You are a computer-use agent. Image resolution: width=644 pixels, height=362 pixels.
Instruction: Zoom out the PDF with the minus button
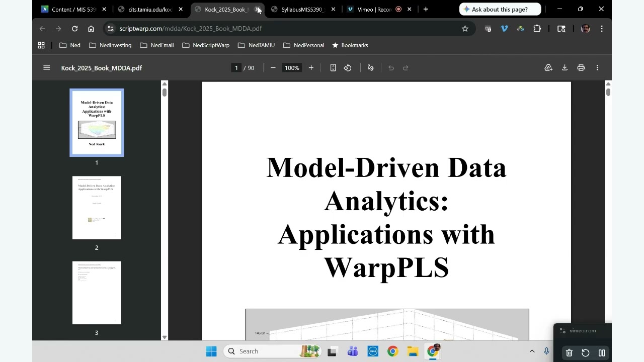(x=273, y=68)
